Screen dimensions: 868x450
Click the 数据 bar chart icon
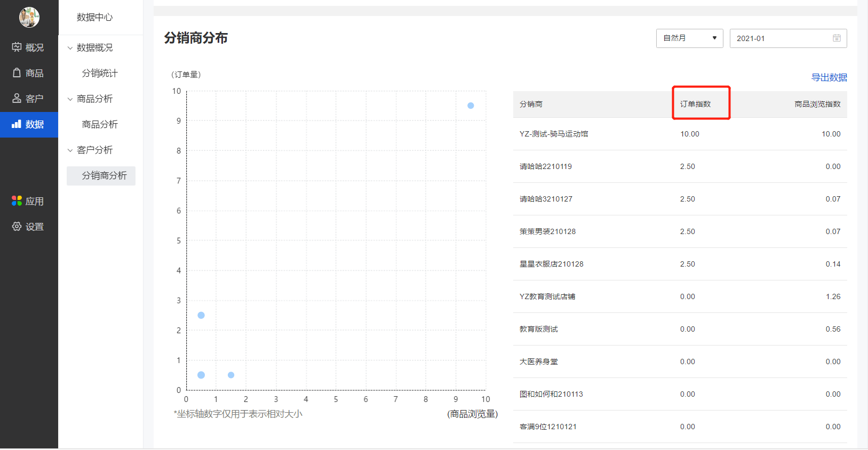coord(17,124)
